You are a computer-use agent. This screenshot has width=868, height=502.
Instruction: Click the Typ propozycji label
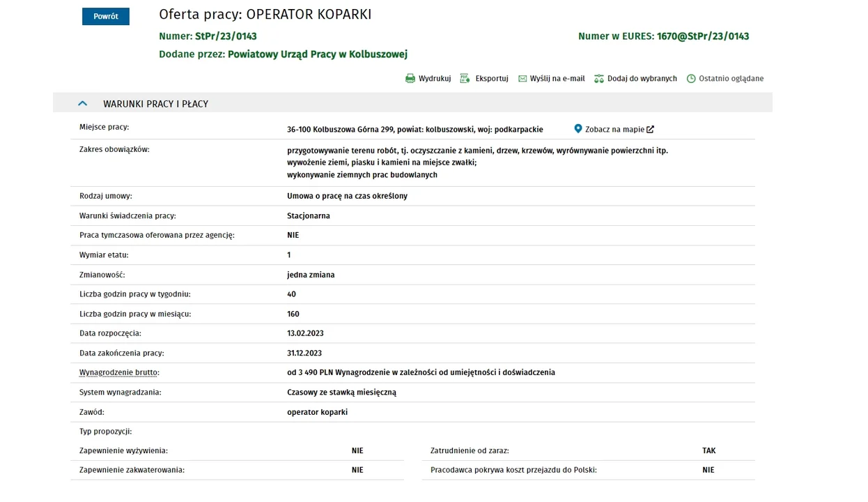pos(105,432)
